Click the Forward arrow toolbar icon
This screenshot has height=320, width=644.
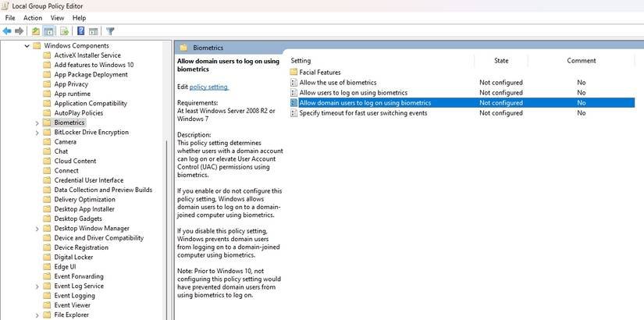click(x=19, y=31)
